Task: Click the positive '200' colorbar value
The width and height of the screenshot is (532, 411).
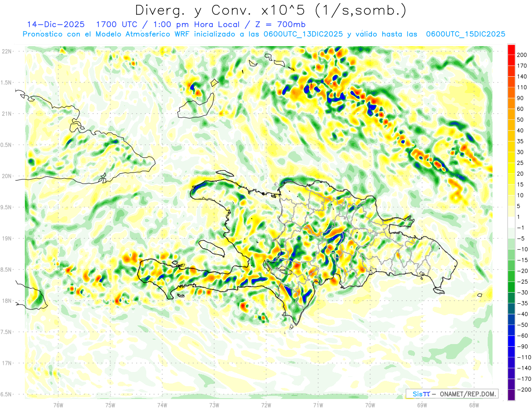Action: 521,55
